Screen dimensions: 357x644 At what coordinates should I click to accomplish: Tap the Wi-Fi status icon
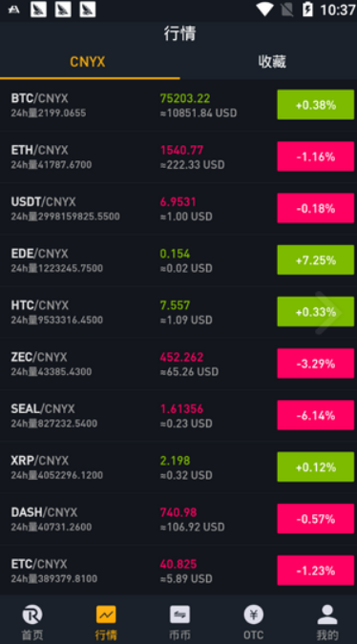pyautogui.click(x=264, y=9)
